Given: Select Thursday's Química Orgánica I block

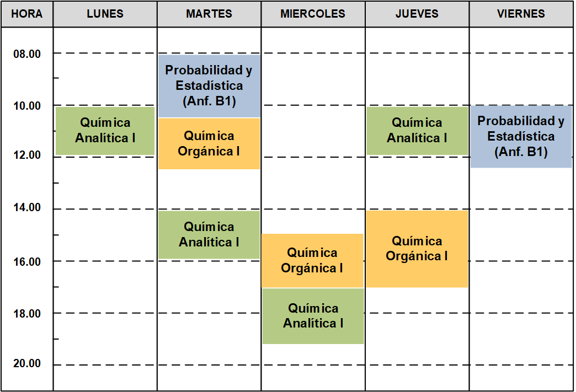Looking at the screenshot, I should pos(417,249).
